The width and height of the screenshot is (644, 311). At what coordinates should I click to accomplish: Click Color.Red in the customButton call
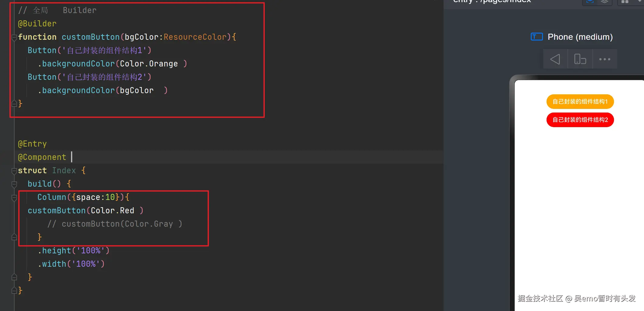[x=112, y=211]
